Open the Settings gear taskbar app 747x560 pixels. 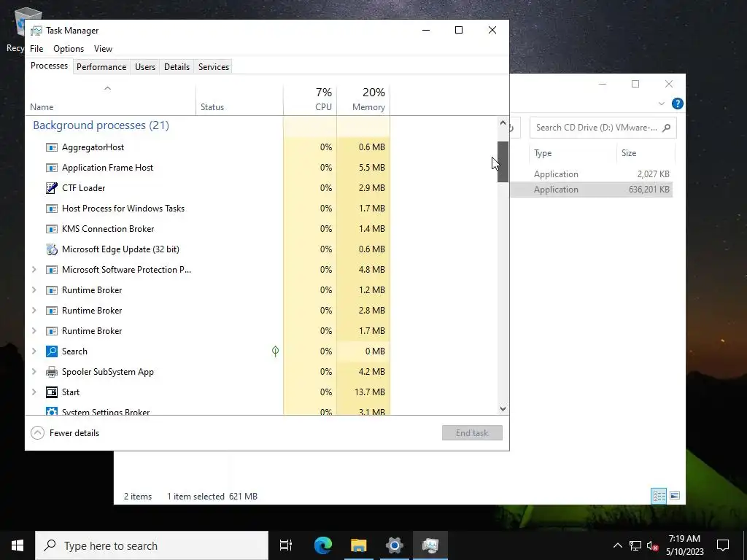click(395, 545)
